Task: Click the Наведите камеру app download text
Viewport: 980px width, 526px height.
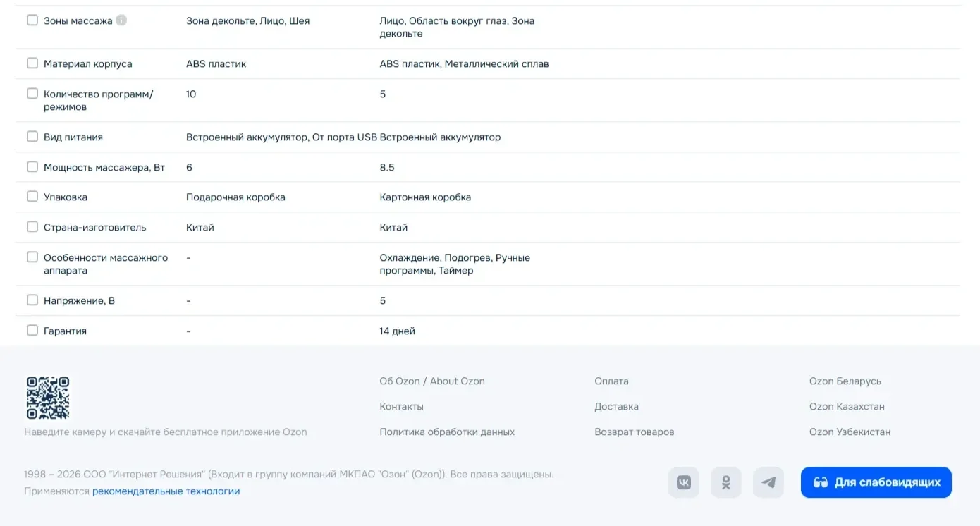Action: click(x=166, y=432)
